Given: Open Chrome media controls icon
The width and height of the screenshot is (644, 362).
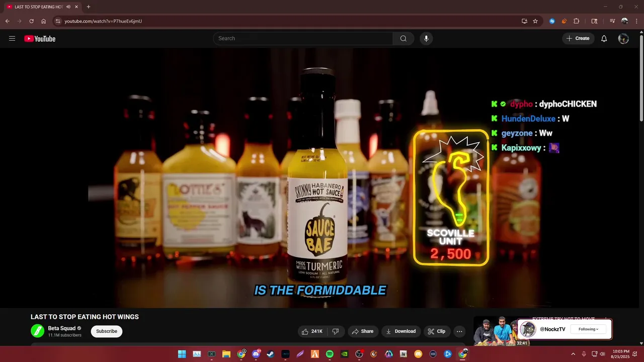Looking at the screenshot, I should tap(612, 21).
